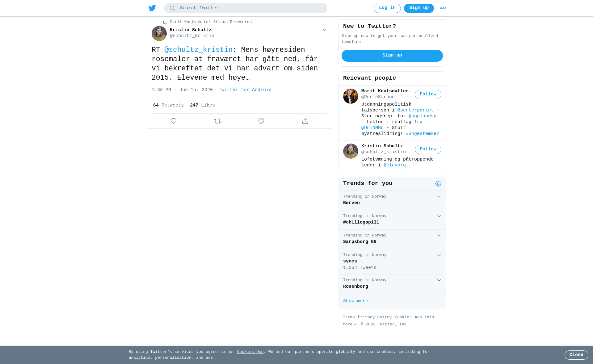The height and width of the screenshot is (364, 593).
Task: Click the search magnifier icon
Action: (172, 8)
